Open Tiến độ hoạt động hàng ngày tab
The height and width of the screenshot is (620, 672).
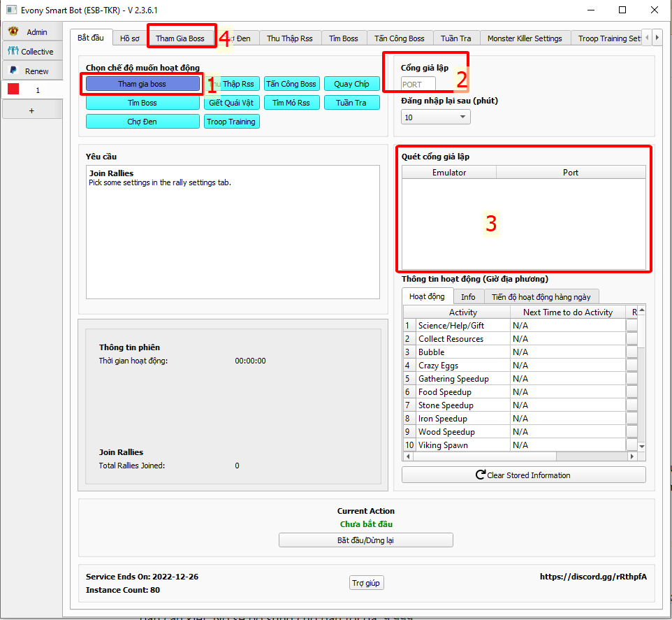tap(541, 296)
